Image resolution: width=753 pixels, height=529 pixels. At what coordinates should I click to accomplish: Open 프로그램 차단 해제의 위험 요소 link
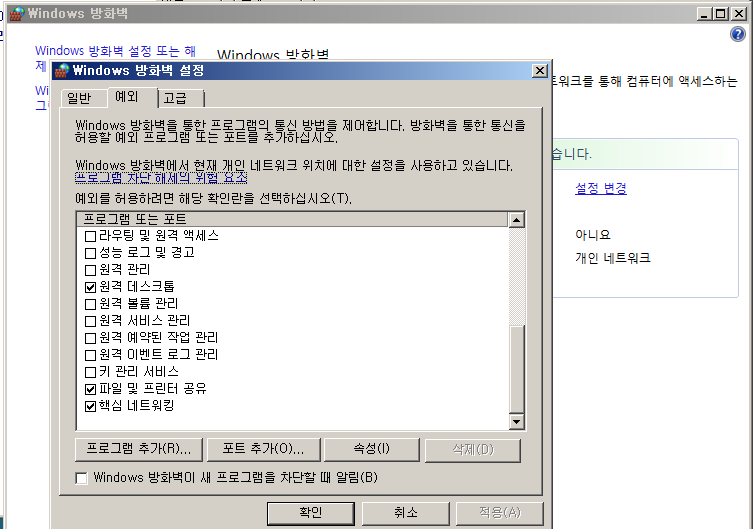(161, 178)
